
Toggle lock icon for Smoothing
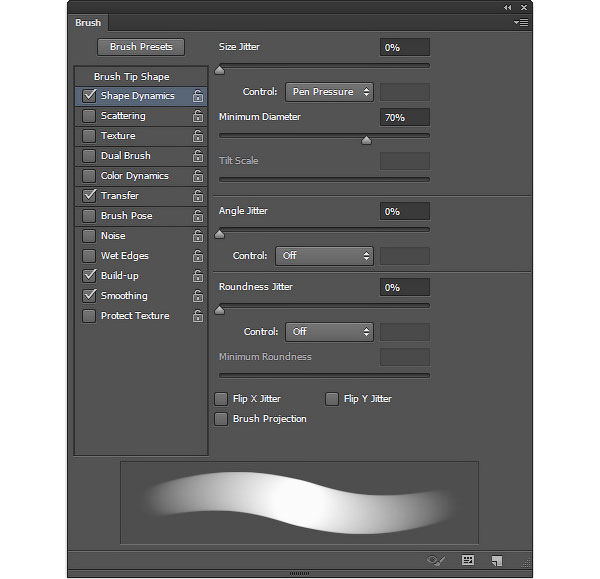197,296
